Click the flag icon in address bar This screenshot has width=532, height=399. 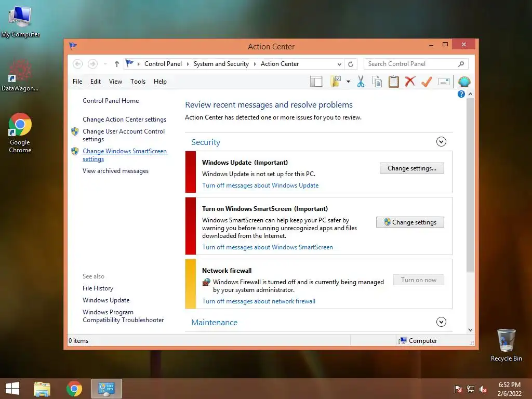tap(129, 63)
